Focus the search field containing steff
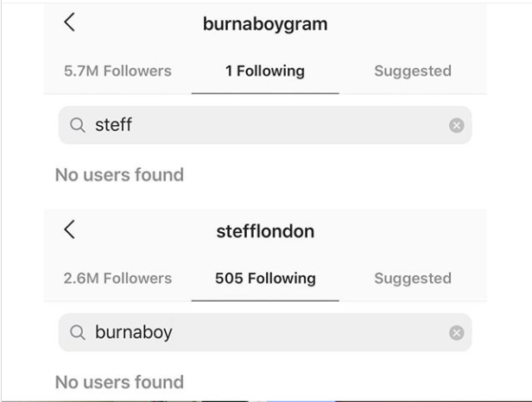 pos(265,125)
